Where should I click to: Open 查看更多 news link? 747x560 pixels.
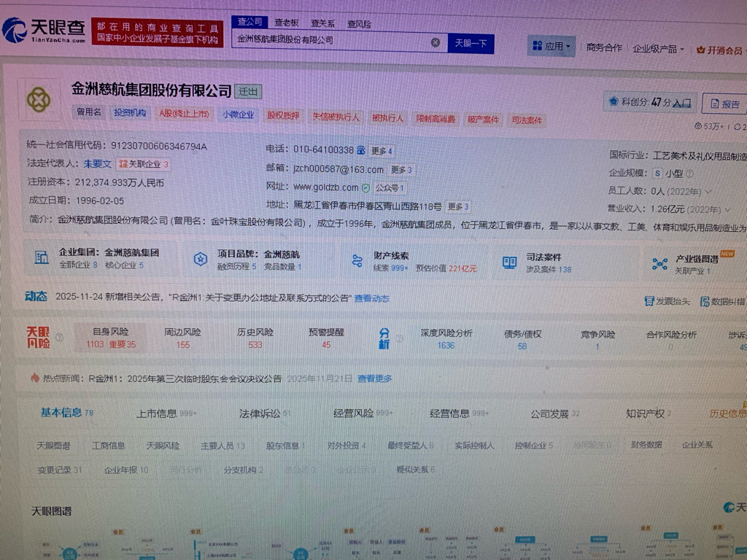click(375, 379)
